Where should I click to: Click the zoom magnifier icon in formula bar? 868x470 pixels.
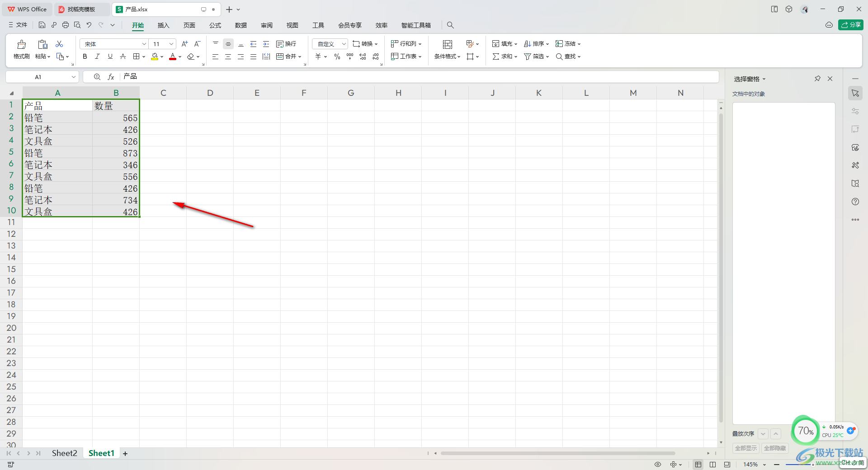97,77
